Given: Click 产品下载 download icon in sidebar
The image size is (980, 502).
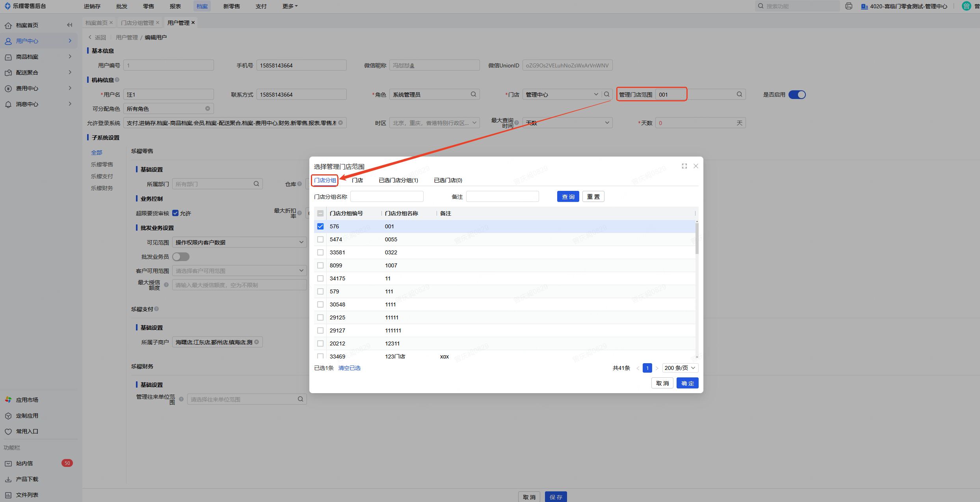Looking at the screenshot, I should [x=8, y=479].
